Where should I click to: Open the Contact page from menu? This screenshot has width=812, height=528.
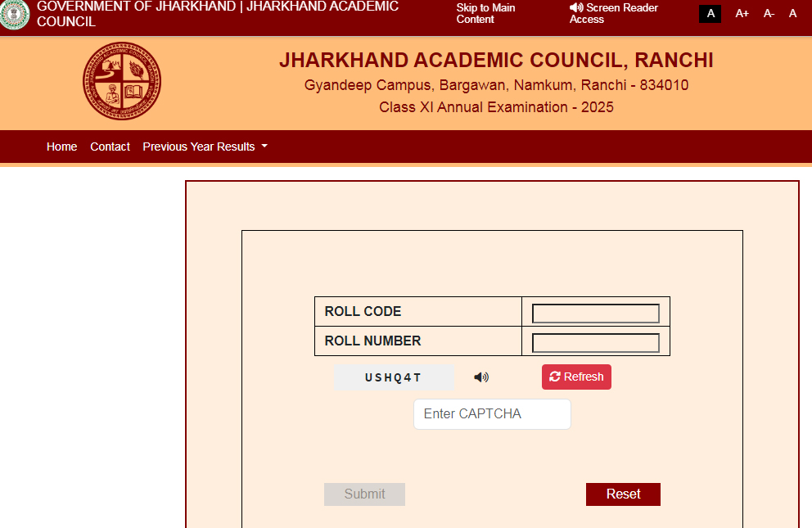click(x=110, y=147)
